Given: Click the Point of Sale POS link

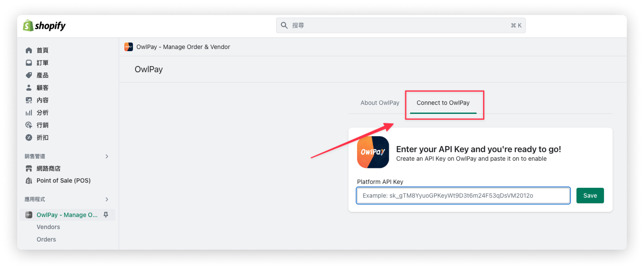Looking at the screenshot, I should [64, 180].
